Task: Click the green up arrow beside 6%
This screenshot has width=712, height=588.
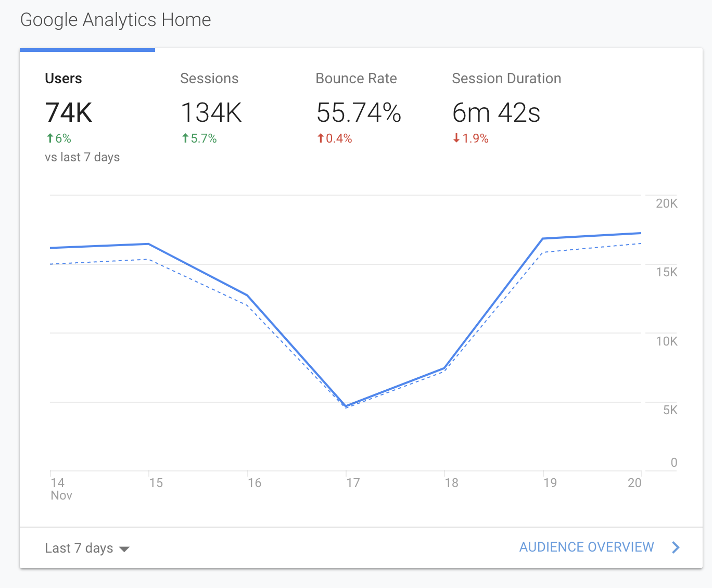Action: tap(50, 138)
